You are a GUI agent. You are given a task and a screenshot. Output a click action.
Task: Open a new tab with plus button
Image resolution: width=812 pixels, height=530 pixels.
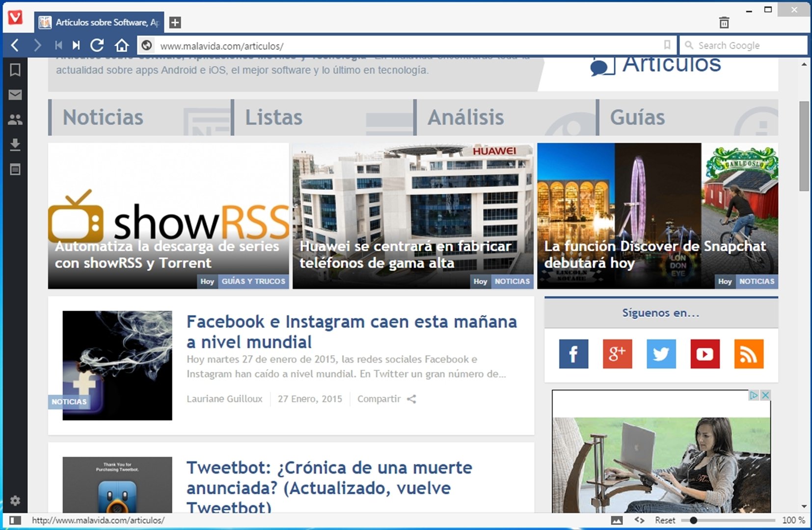pos(175,23)
